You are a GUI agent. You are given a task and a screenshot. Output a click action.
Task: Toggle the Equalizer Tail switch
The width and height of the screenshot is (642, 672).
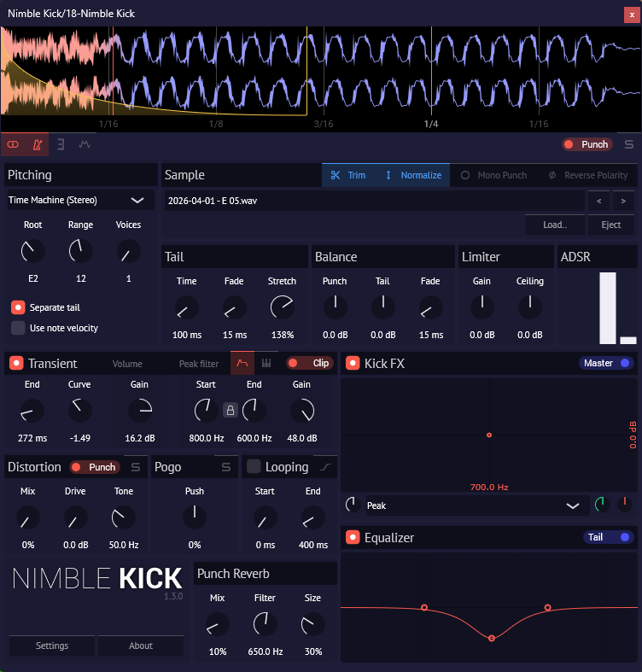(x=609, y=537)
